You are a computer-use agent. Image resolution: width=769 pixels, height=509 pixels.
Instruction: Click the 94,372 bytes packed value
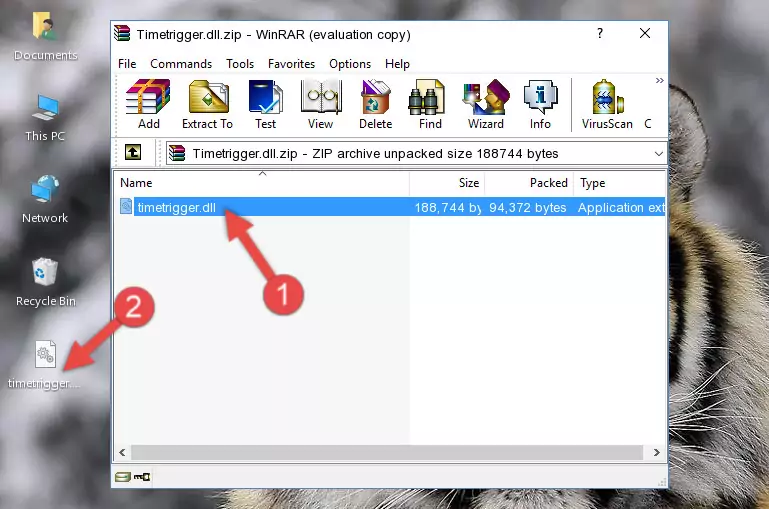528,207
